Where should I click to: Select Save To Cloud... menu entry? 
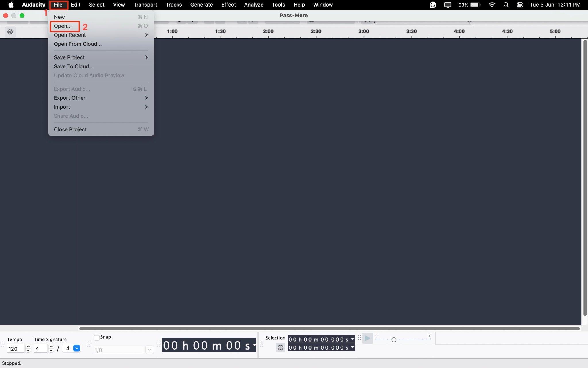(101, 66)
